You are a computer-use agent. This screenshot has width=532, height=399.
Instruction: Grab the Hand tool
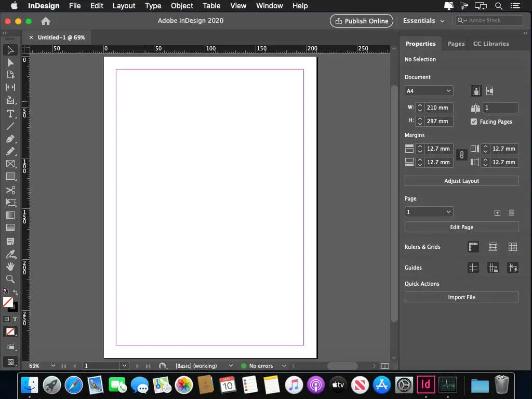(x=10, y=267)
